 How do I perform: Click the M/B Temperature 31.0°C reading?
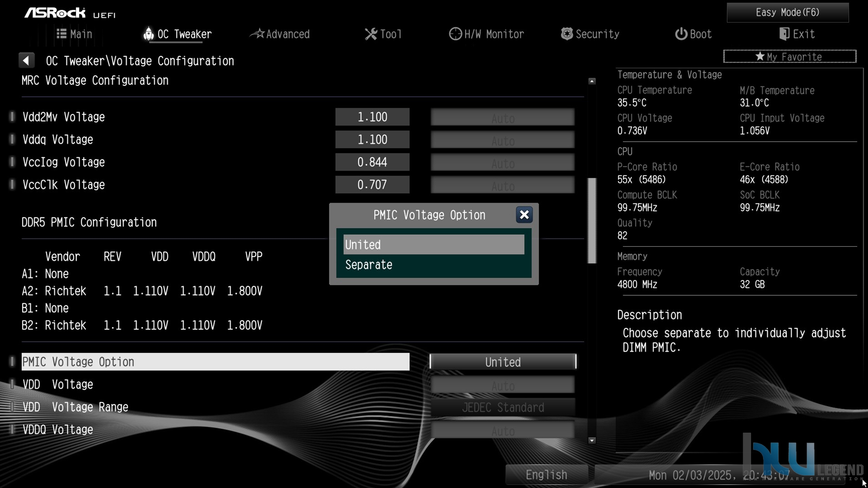click(x=754, y=103)
